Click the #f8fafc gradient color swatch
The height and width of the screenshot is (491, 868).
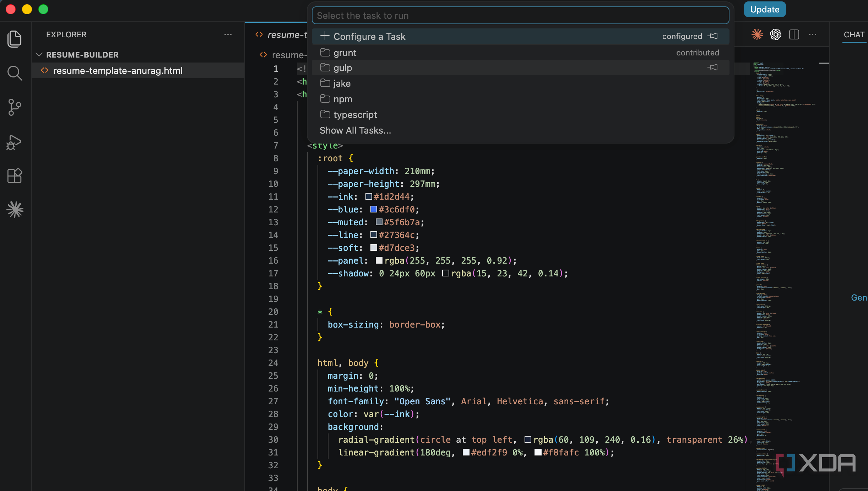point(538,452)
